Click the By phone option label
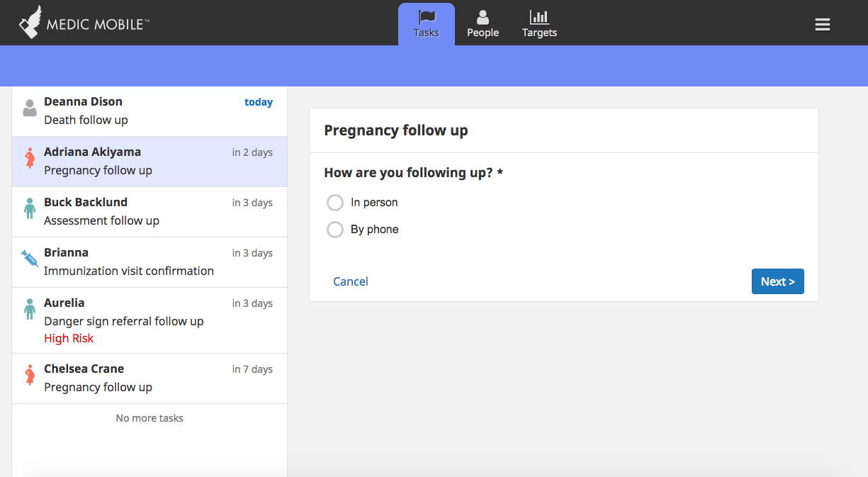 pyautogui.click(x=375, y=230)
